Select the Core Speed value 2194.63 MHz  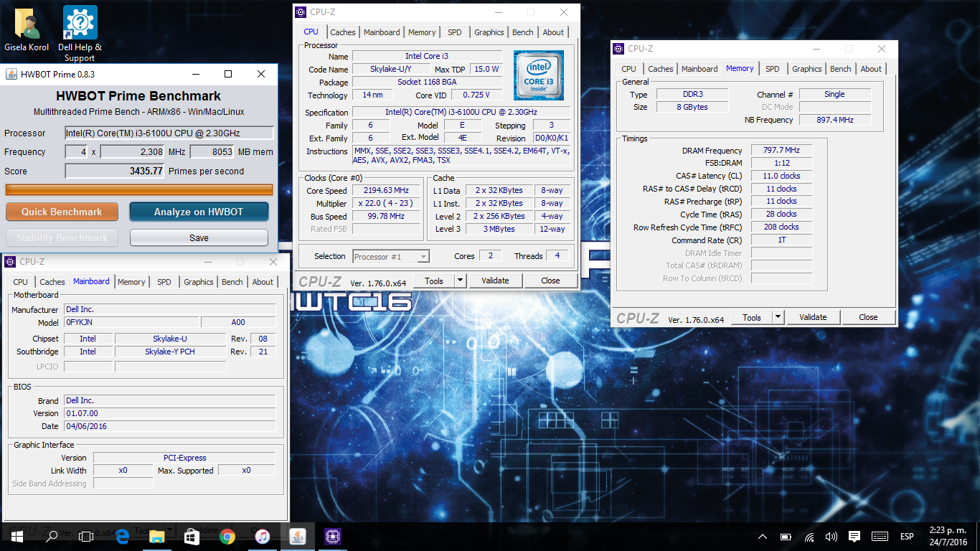pos(387,190)
